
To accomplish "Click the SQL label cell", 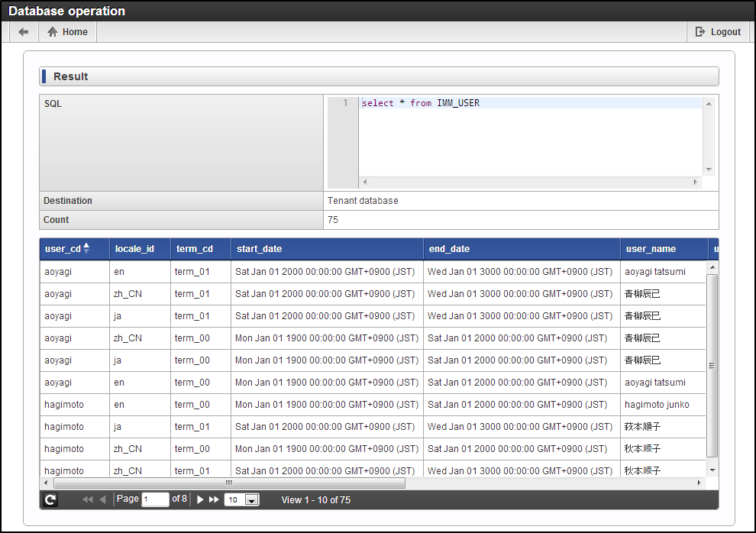I will (181, 143).
